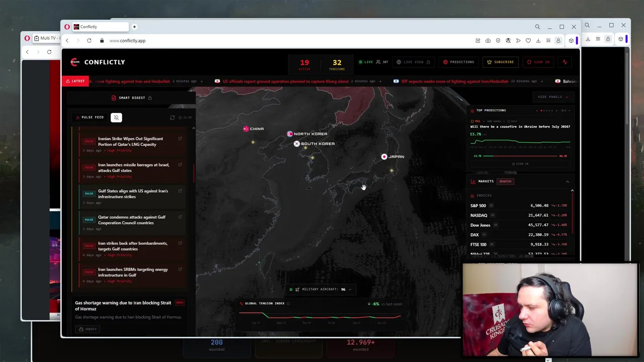Screen dimensions: 644x362
Task: Mute pulse feed notifications bell
Action: (x=116, y=117)
